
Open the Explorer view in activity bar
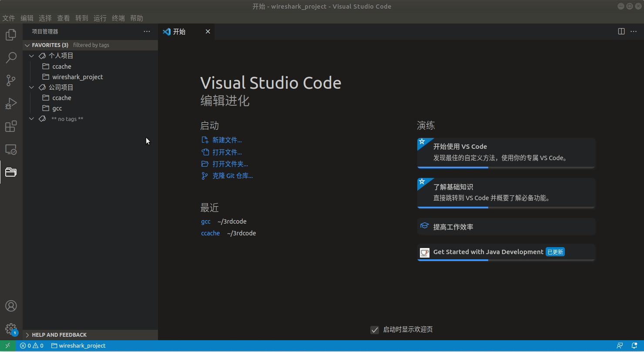[x=11, y=35]
